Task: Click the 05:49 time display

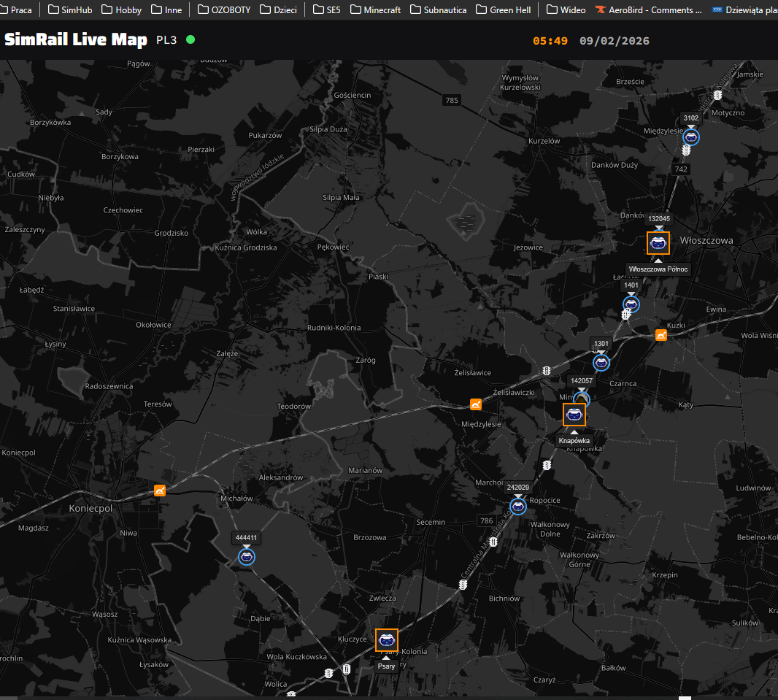Action: point(550,41)
